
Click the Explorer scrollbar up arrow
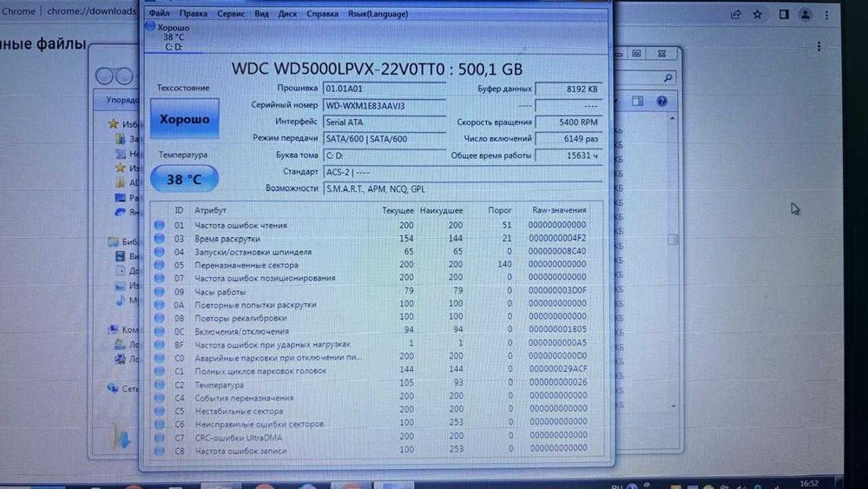click(x=673, y=118)
